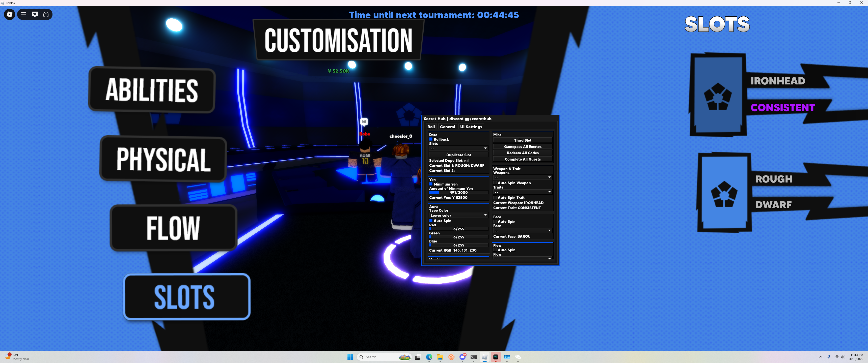This screenshot has height=363, width=868.
Task: Enable Auto Spin Weapon checkbox
Action: pos(495,183)
